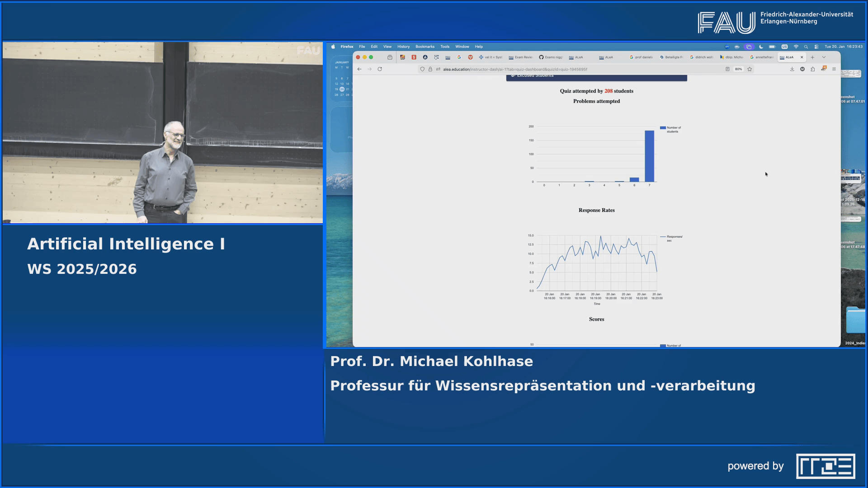Screen dimensions: 868x488
Task: Bookmark this page with the star icon
Action: [x=750, y=69]
